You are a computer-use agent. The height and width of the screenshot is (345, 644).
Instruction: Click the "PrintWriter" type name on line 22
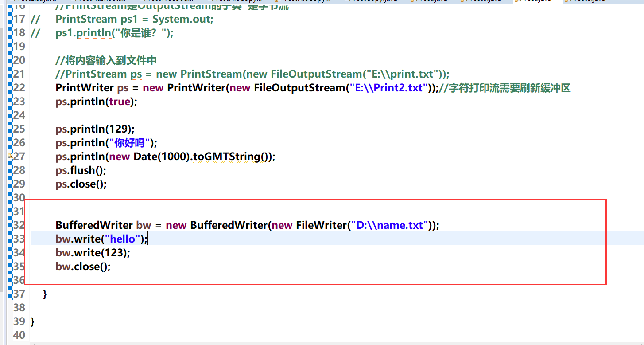point(85,88)
